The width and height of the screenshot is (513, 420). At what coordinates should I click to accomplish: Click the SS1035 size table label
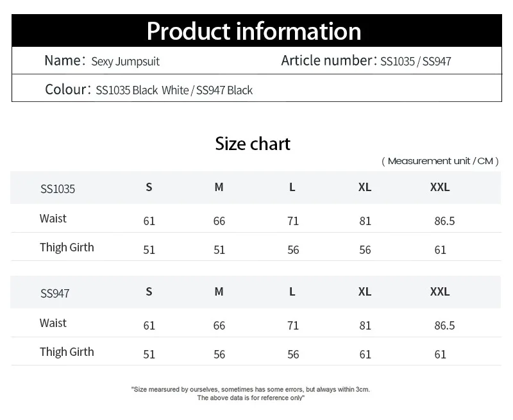point(58,189)
